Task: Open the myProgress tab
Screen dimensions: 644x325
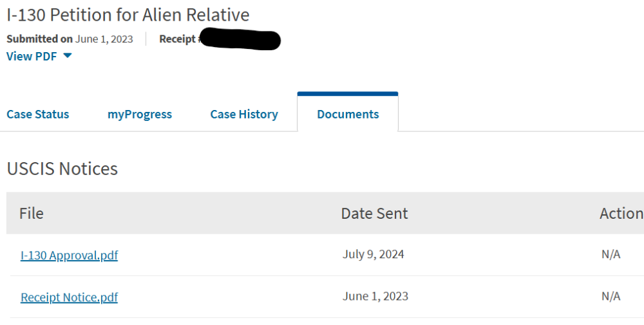Action: click(x=140, y=115)
